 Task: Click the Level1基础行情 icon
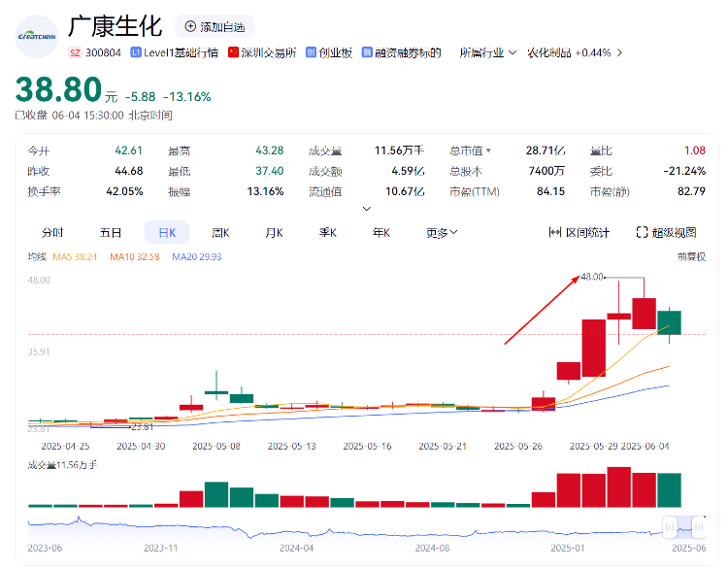(x=136, y=52)
